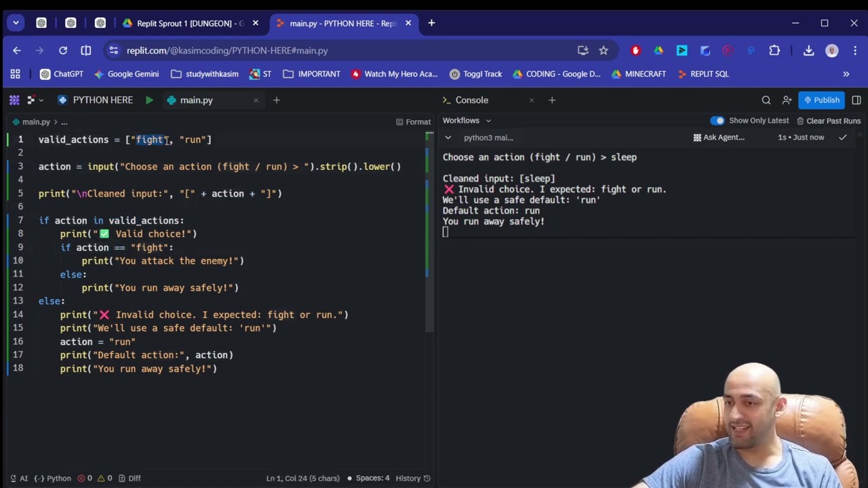
Task: Open the CODING - Google D... bookmark
Action: click(x=557, y=74)
